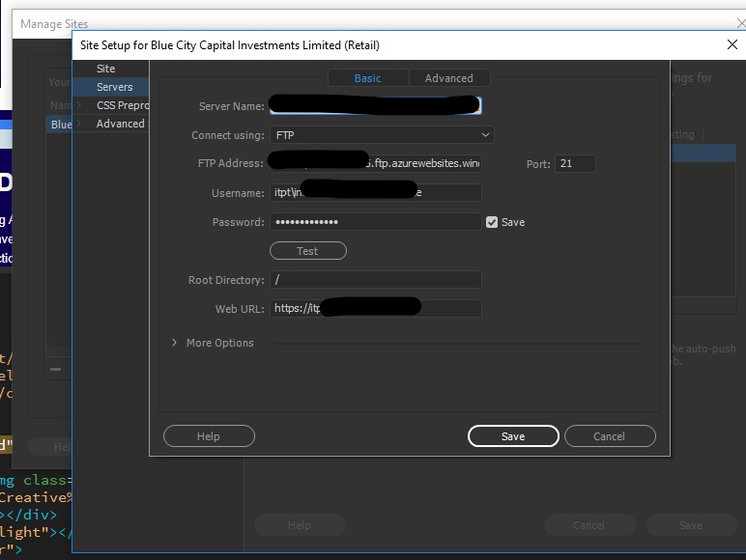Cancel the server settings dialog
Screen dimensions: 746x560
[x=610, y=435]
